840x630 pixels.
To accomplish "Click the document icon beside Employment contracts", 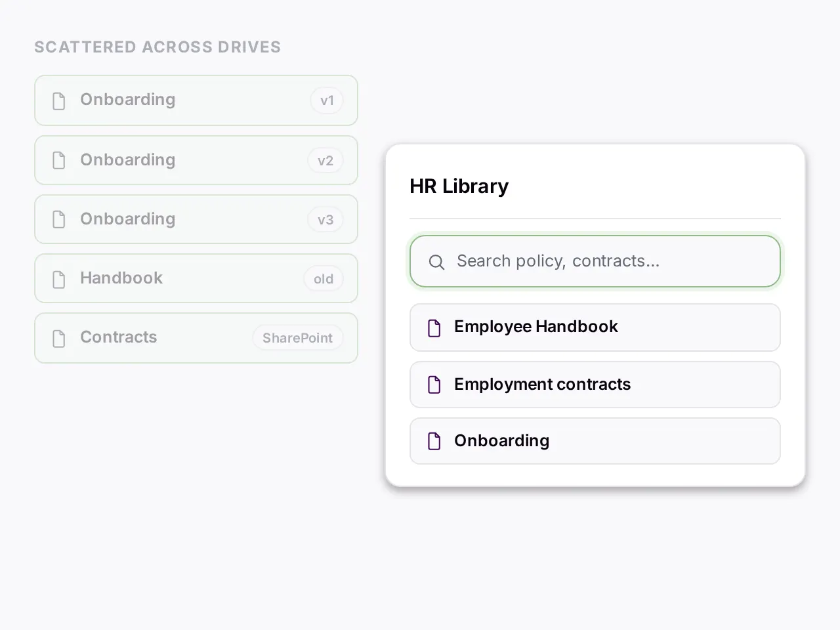I will click(434, 385).
